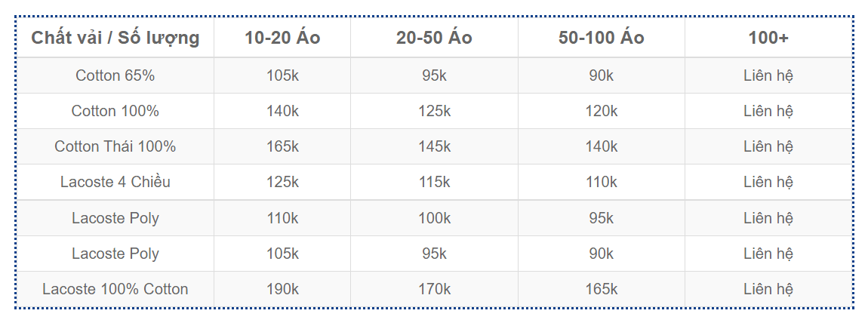The height and width of the screenshot is (329, 868).
Task: Click the "Lacoste 4 Chiều" row label
Action: (115, 182)
